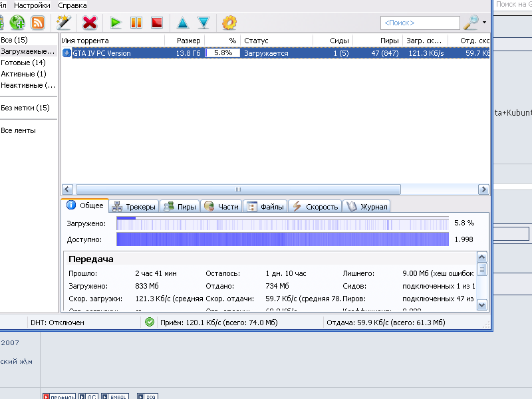Switch to the Журнал tab
The height and width of the screenshot is (399, 532).
click(366, 207)
